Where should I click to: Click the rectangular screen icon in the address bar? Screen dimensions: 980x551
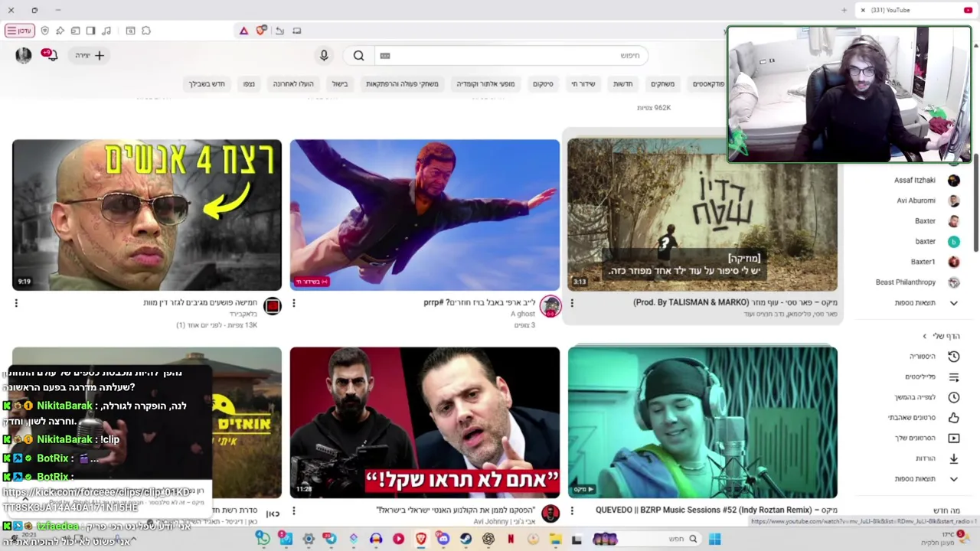tap(297, 31)
